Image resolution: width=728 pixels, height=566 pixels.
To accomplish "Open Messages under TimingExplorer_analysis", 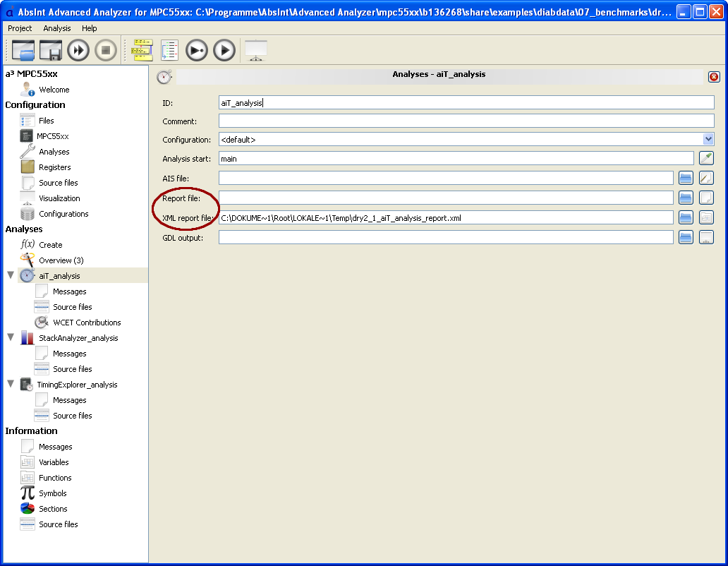I will point(61,399).
